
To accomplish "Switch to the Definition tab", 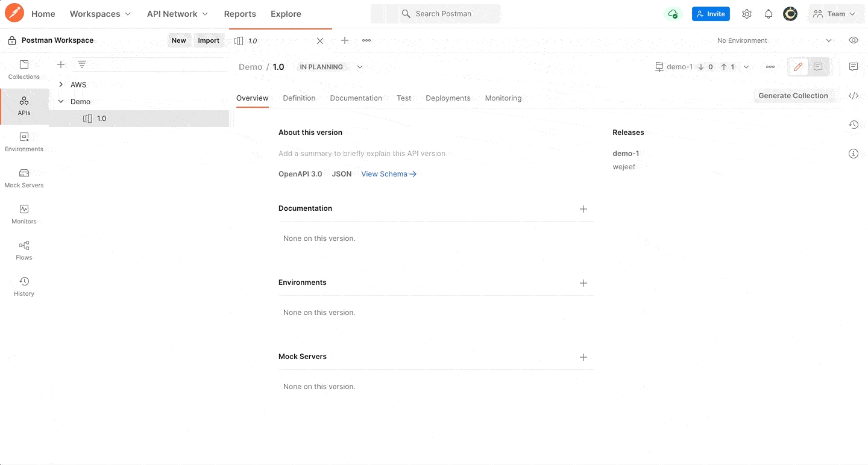I will tap(299, 98).
